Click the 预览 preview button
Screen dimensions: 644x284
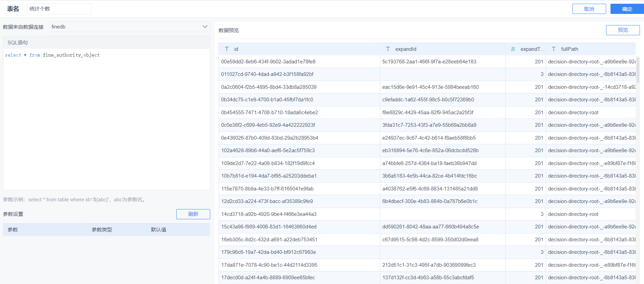623,30
